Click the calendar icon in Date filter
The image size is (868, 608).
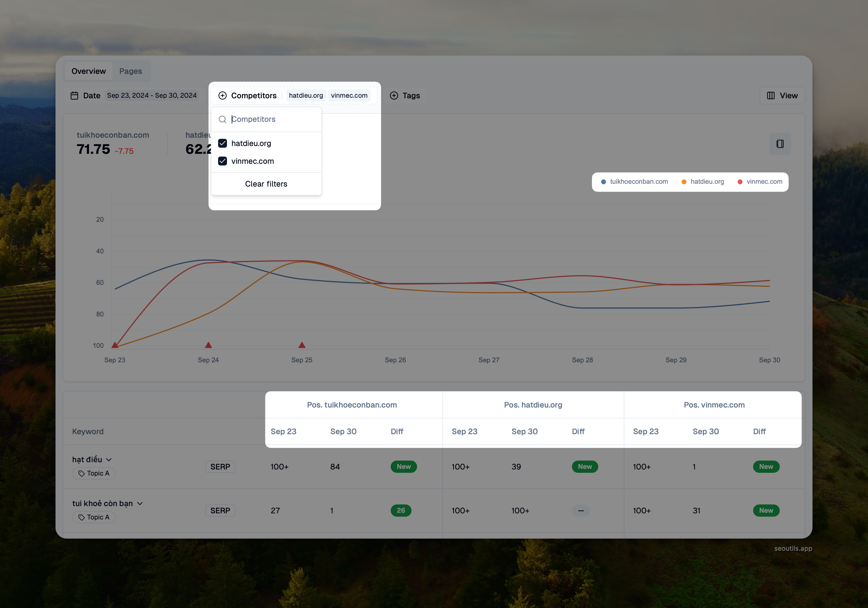point(74,95)
